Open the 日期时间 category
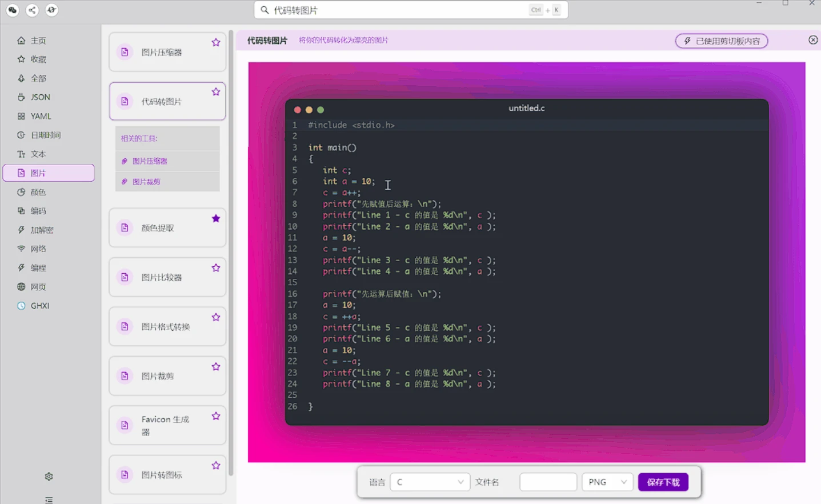The height and width of the screenshot is (504, 821). click(x=49, y=135)
